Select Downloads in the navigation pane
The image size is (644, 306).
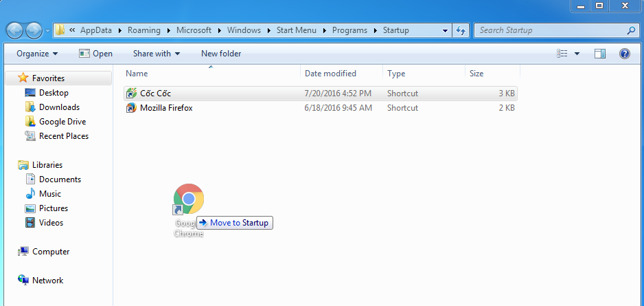tap(59, 107)
